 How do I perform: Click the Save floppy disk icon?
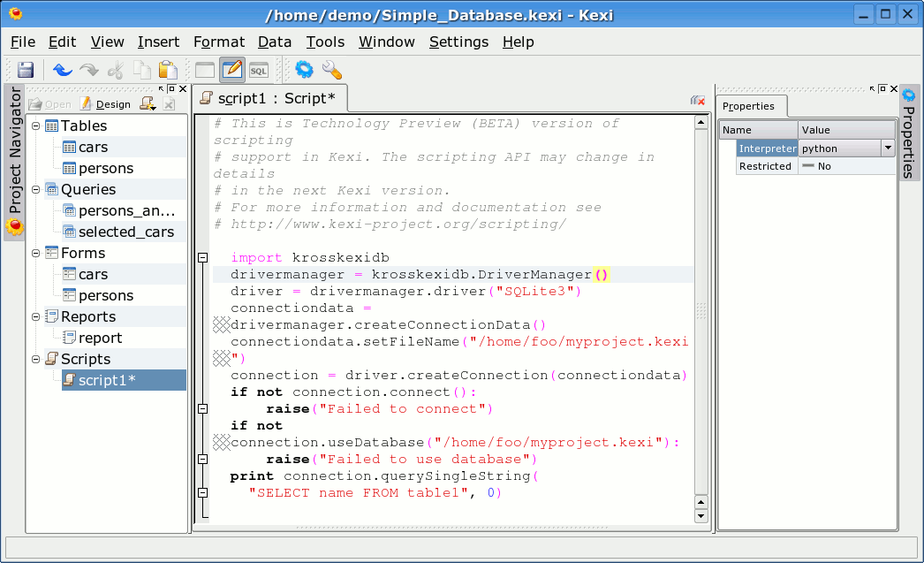pos(26,70)
